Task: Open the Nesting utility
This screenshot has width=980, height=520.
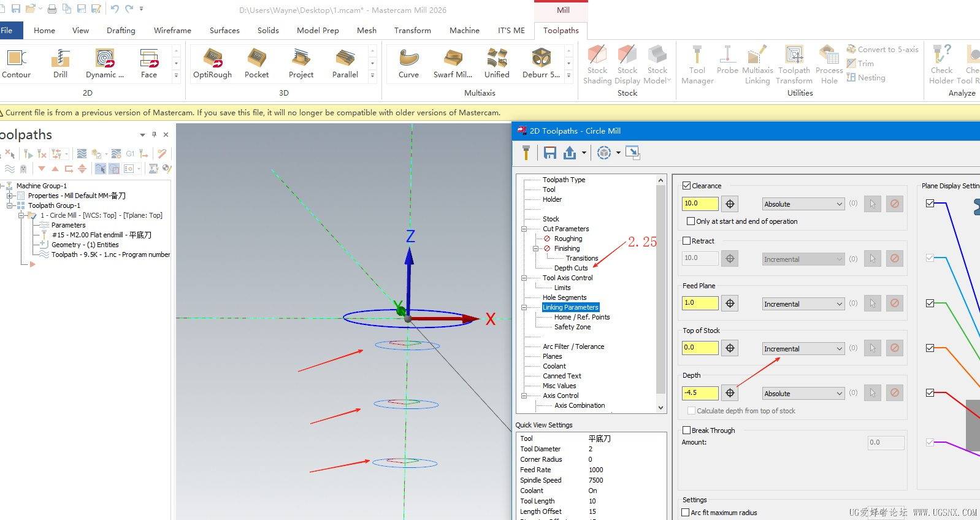Action: 866,78
